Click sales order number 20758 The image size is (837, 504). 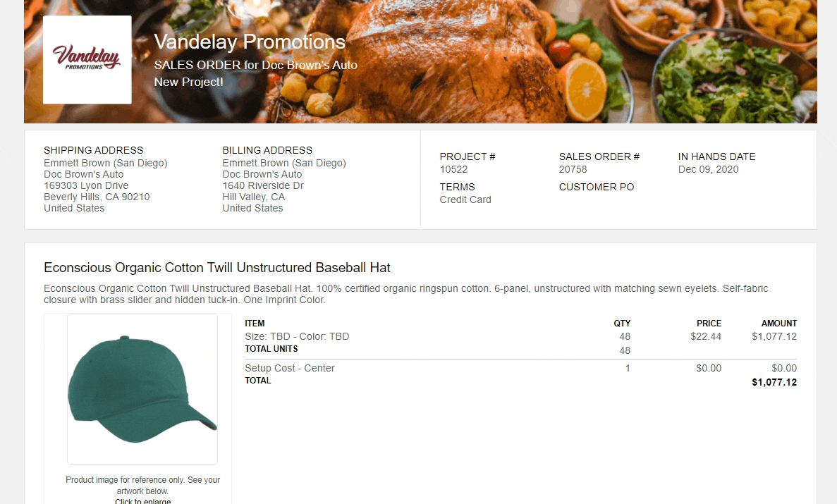(573, 169)
